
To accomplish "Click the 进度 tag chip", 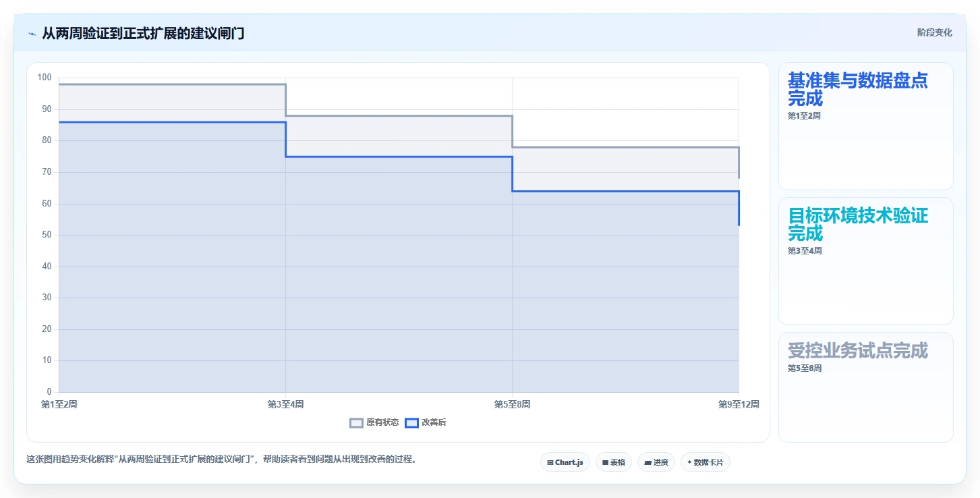I will click(x=656, y=462).
